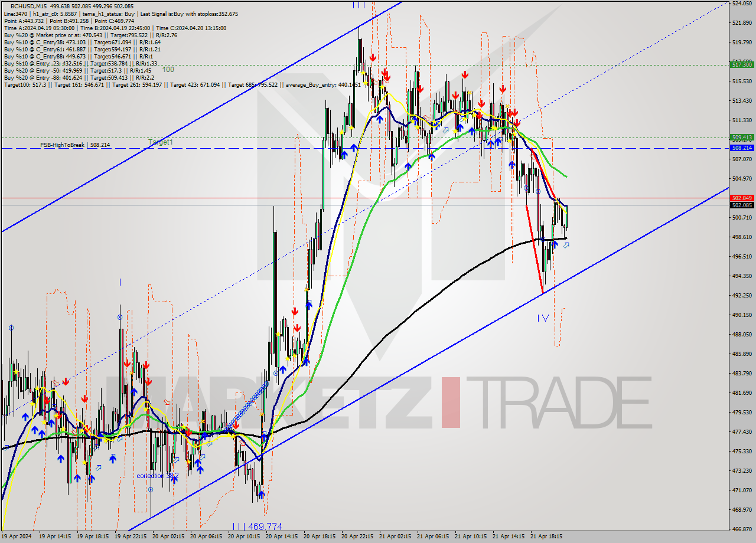Click the 21 Apr 10:15 time label

point(472,537)
